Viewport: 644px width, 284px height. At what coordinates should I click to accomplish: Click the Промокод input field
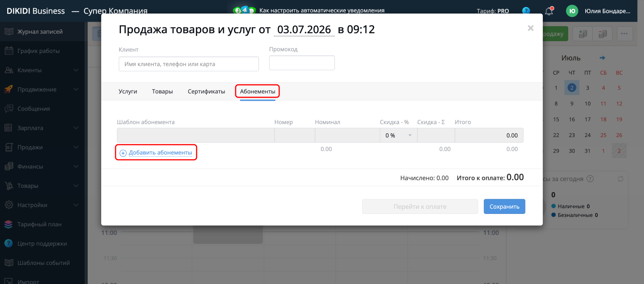tap(302, 63)
